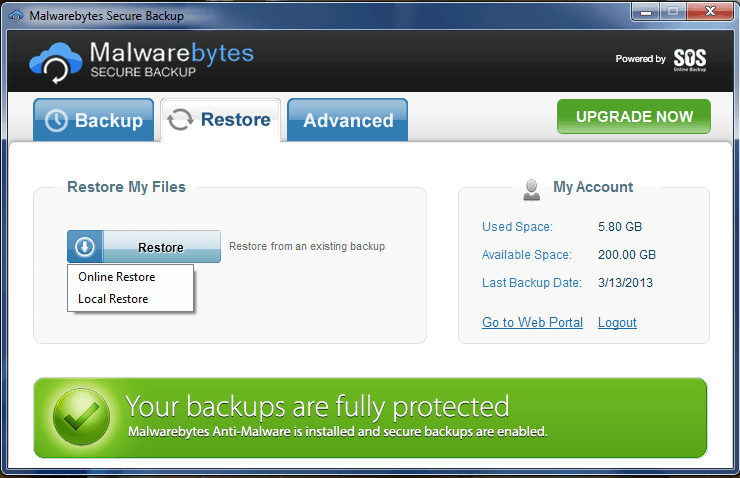The height and width of the screenshot is (478, 740).
Task: Close the Malwarebytes Secure Backup window
Action: 710,12
